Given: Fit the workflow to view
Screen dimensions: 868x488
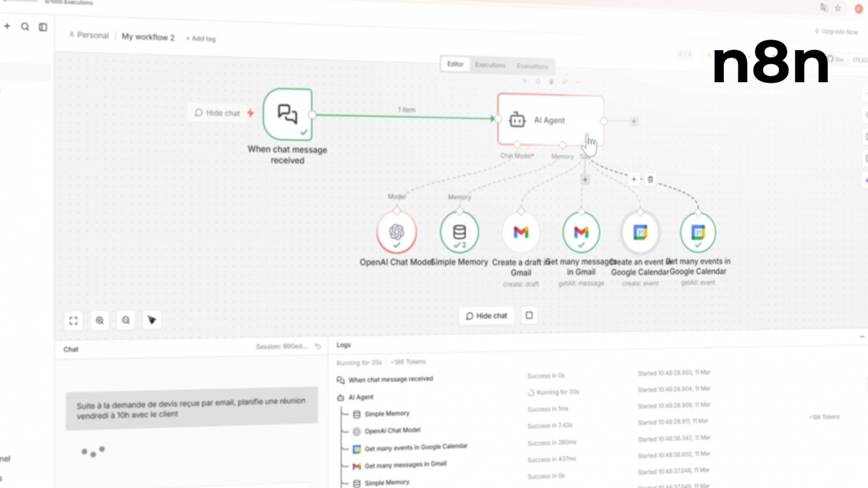Looking at the screenshot, I should 73,320.
